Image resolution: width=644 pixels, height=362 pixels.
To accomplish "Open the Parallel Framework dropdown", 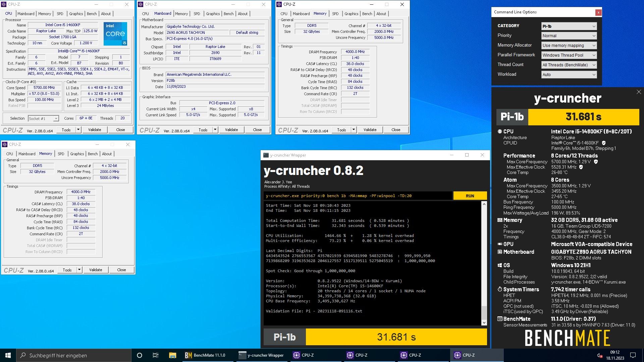I will click(569, 55).
